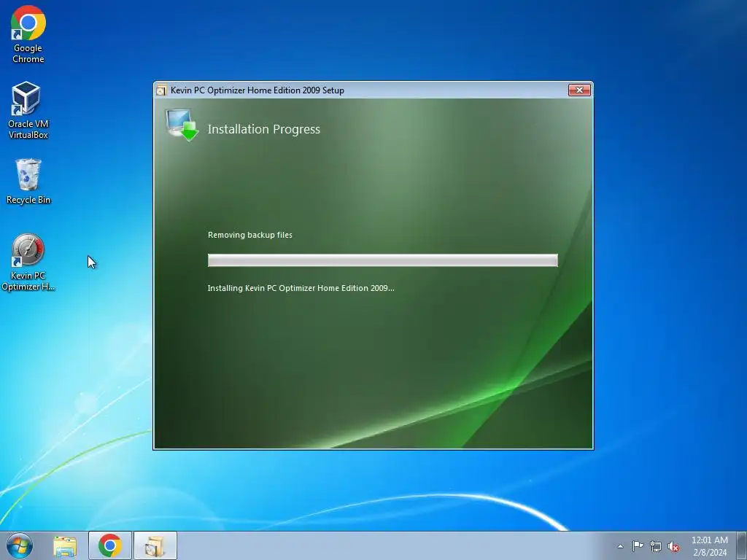Select the Oracle VM VirtualBox desktop icon

(x=28, y=111)
